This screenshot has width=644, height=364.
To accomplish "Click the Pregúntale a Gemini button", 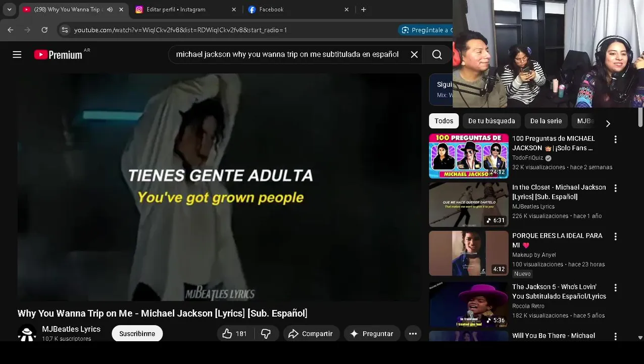I will pyautogui.click(x=425, y=30).
